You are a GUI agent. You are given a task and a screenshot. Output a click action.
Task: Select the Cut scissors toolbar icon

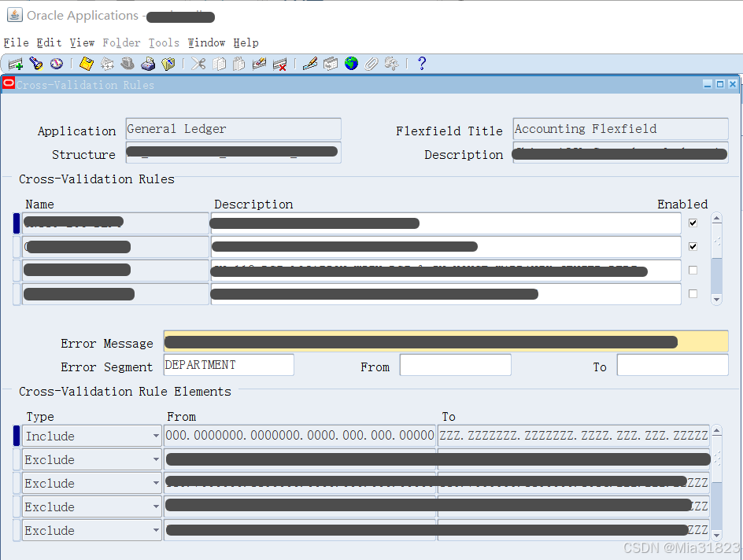pos(200,64)
